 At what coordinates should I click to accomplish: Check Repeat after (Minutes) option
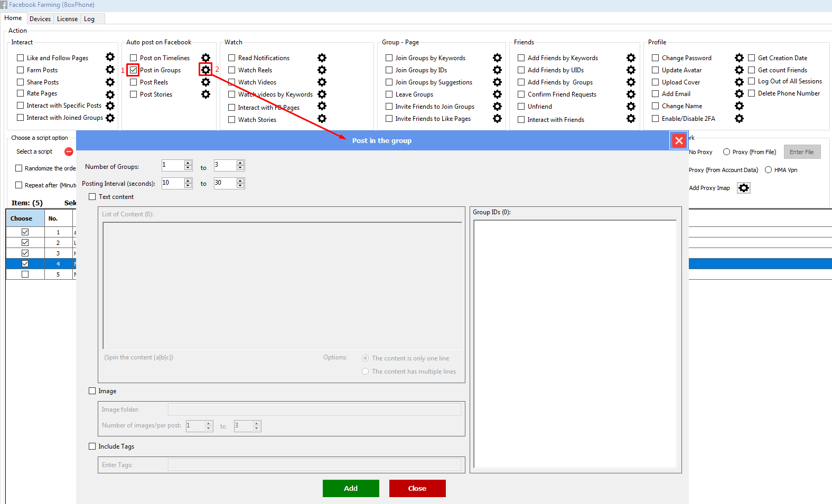coord(19,185)
